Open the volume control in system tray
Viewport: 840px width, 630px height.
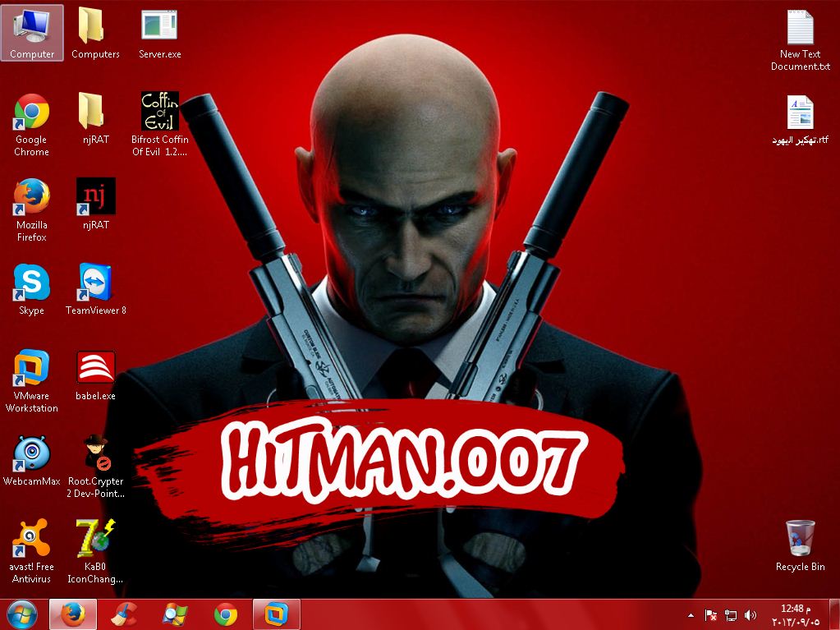coord(750,615)
